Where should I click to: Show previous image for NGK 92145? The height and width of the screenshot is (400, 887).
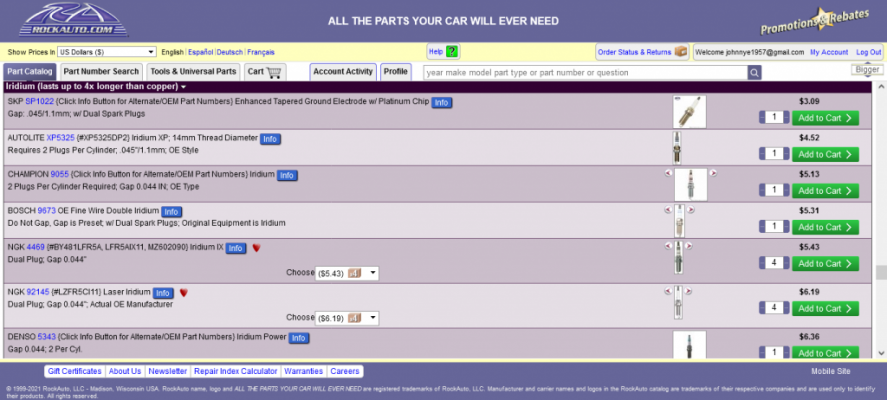[668, 291]
